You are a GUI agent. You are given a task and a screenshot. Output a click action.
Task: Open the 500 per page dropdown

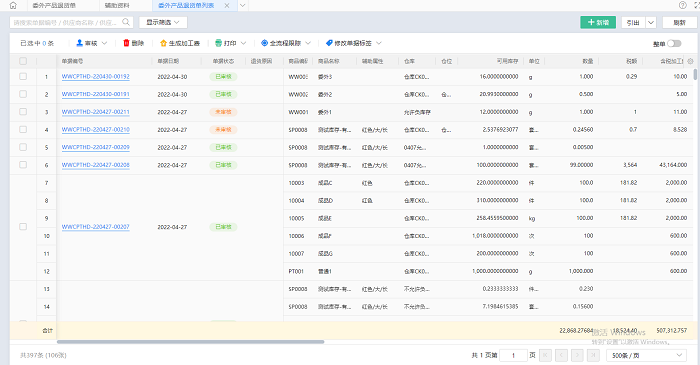tap(646, 355)
